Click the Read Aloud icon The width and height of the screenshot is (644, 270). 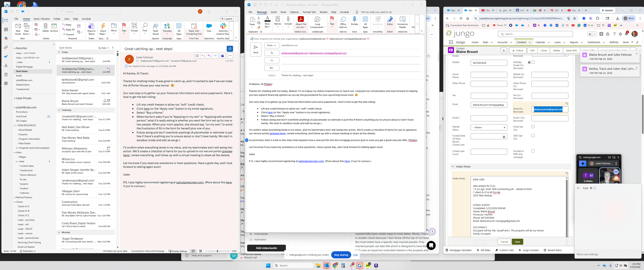[x=156, y=29]
